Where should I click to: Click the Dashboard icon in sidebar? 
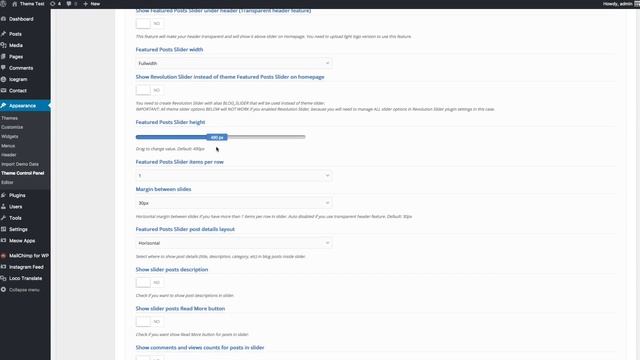[x=4, y=19]
